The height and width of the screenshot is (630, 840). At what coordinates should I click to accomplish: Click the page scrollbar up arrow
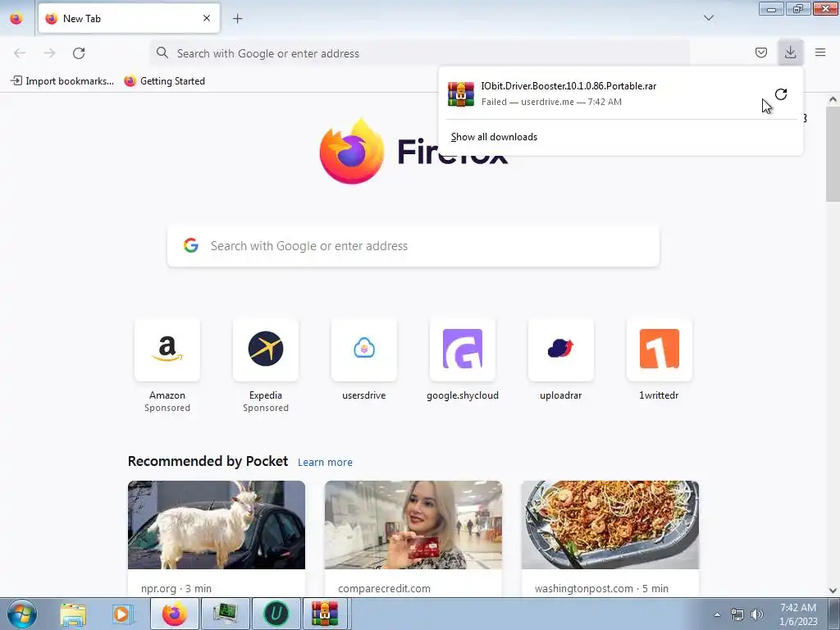[833, 99]
